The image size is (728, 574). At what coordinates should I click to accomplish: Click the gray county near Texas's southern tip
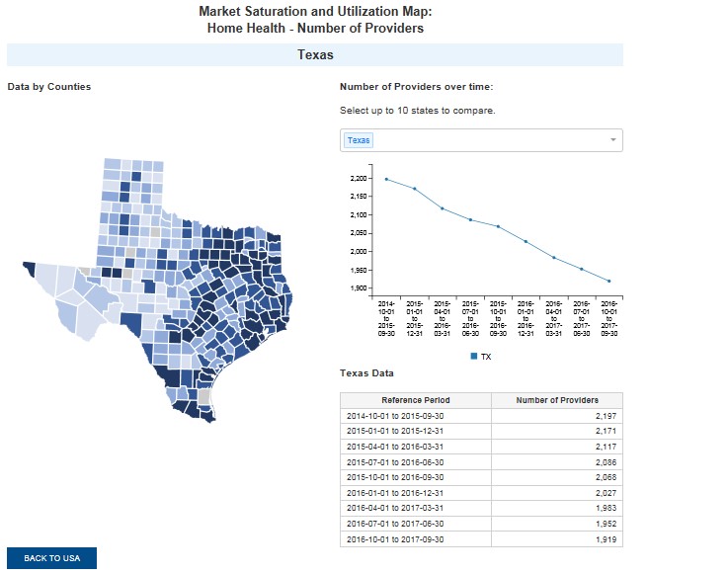[204, 397]
